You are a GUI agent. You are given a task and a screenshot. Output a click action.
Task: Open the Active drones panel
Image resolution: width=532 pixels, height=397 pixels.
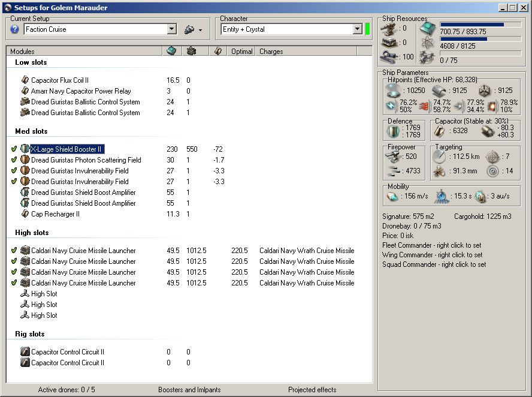pyautogui.click(x=66, y=390)
